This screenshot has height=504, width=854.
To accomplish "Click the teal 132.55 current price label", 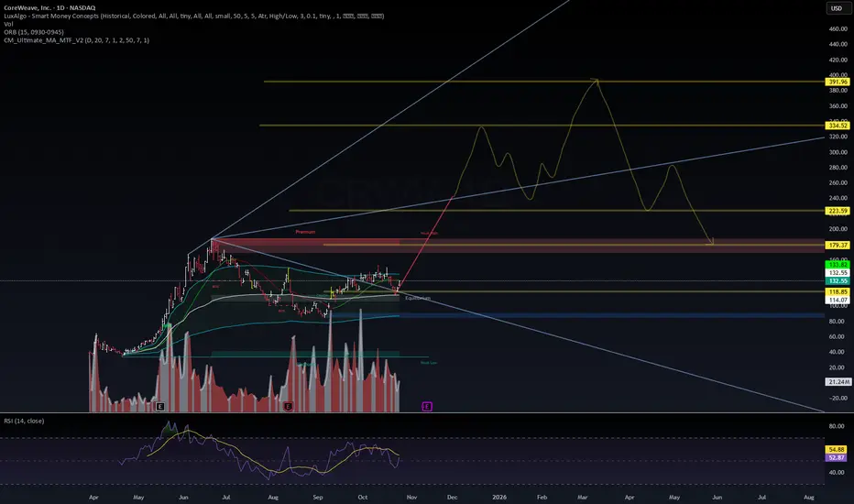I will (838, 280).
